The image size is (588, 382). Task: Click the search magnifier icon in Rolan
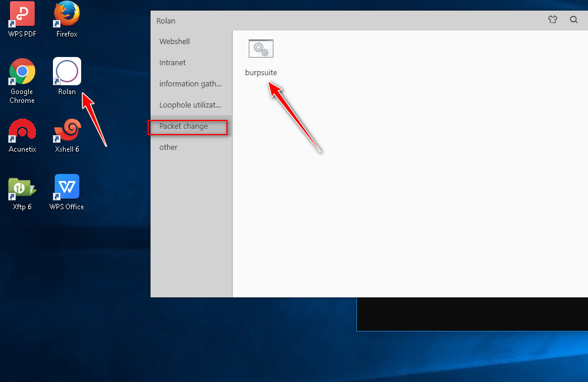[574, 19]
